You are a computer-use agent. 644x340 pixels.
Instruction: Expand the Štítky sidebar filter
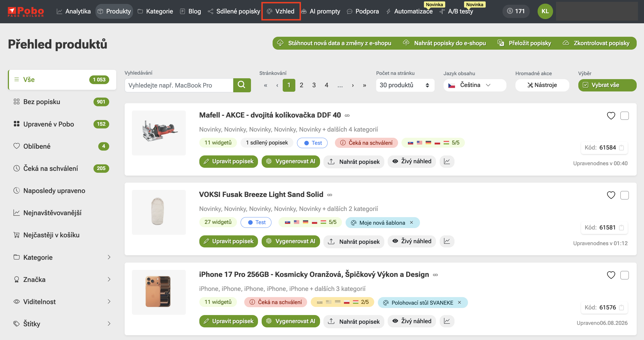[62, 324]
